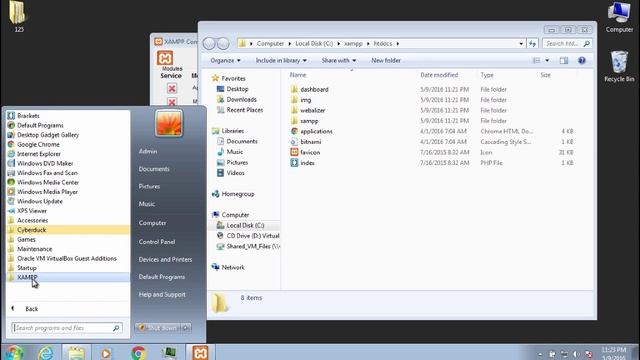
Task: Open the Share with dropdown
Action: coord(338,60)
